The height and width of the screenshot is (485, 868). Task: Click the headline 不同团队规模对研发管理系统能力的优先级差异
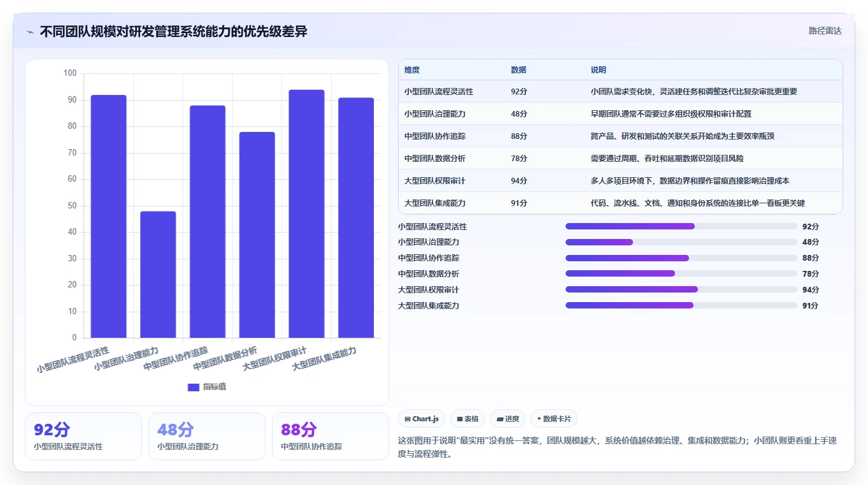click(x=173, y=31)
